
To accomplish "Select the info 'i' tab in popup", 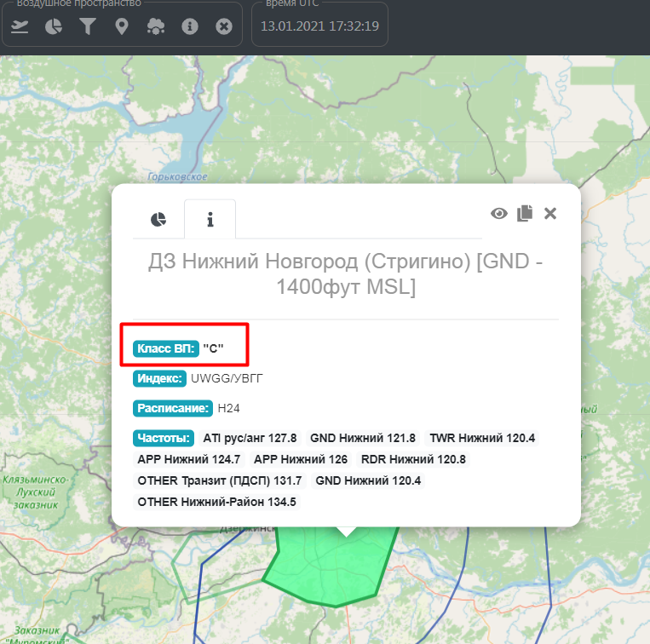I will coord(210,220).
